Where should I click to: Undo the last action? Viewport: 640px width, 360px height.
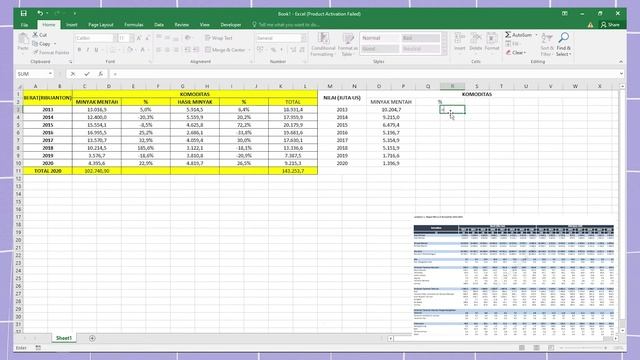40,13
